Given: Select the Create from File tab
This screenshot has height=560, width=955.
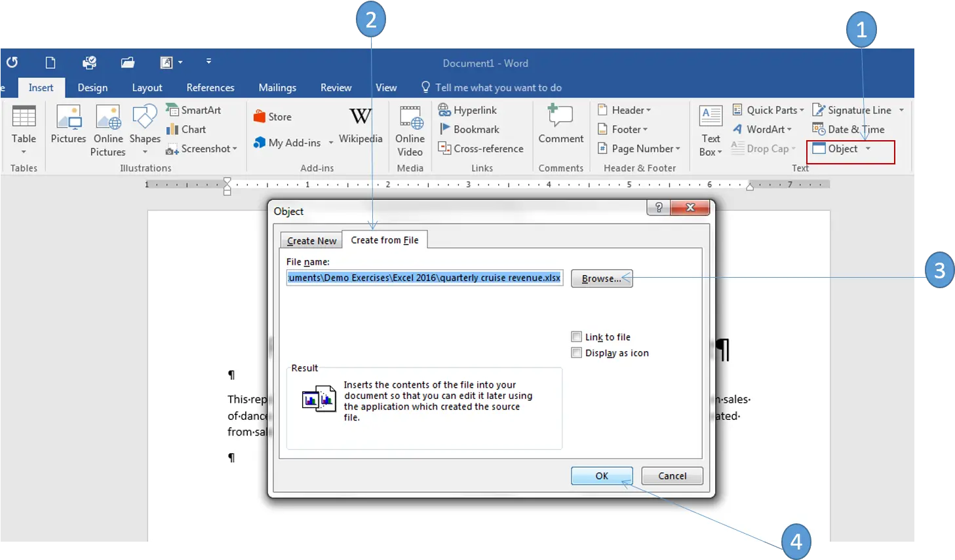Looking at the screenshot, I should (385, 240).
